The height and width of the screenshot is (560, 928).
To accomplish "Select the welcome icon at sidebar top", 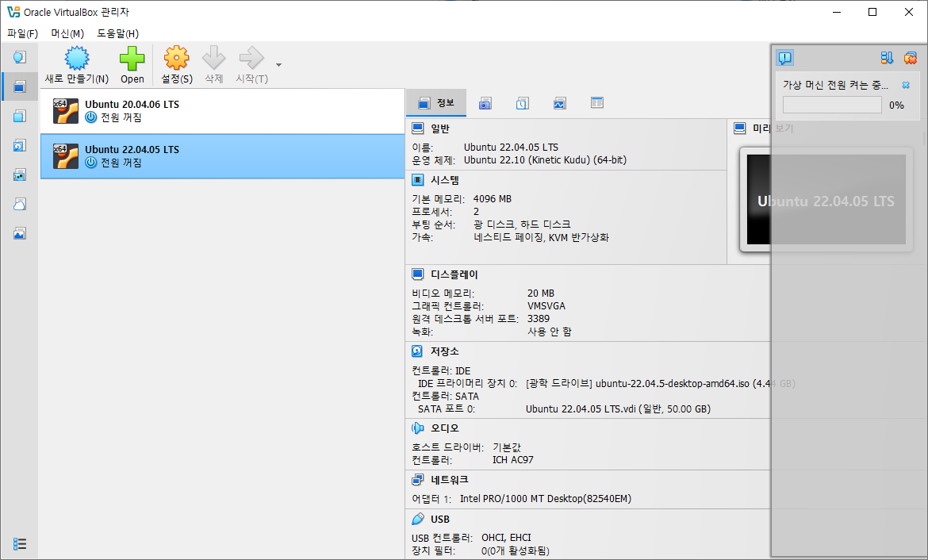I will (x=20, y=57).
